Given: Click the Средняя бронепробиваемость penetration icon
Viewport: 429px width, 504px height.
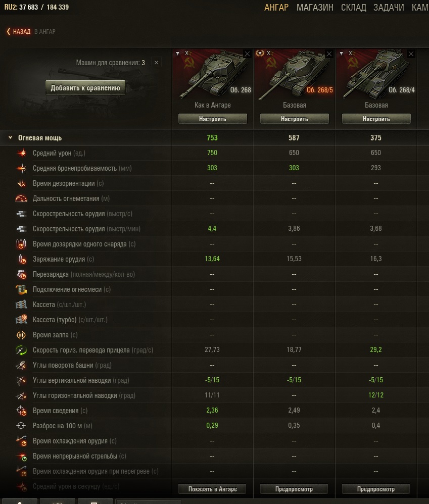Looking at the screenshot, I should 22,168.
